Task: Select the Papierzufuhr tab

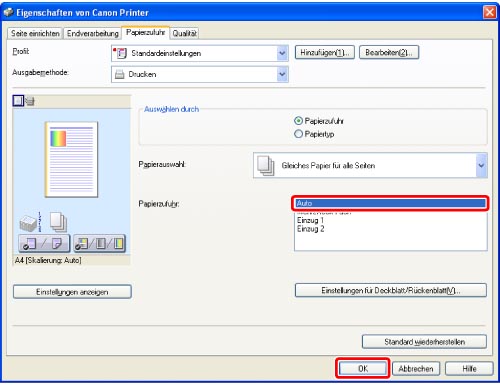Action: 145,32
